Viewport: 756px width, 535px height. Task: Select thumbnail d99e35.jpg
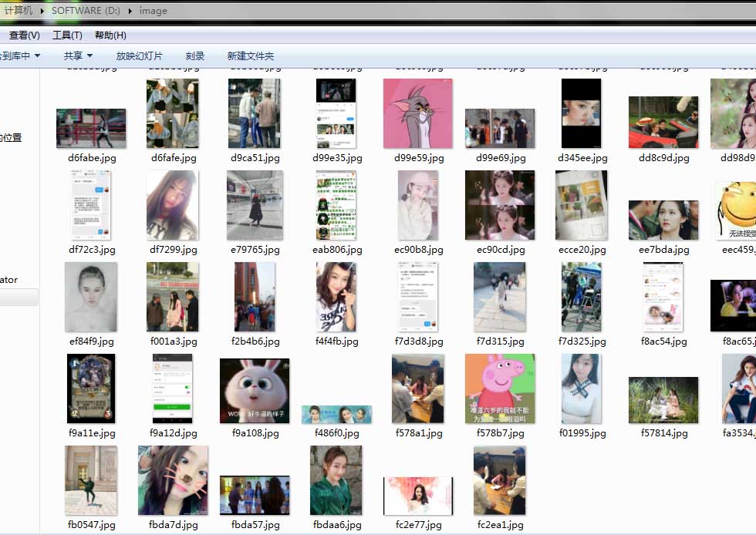[336, 113]
